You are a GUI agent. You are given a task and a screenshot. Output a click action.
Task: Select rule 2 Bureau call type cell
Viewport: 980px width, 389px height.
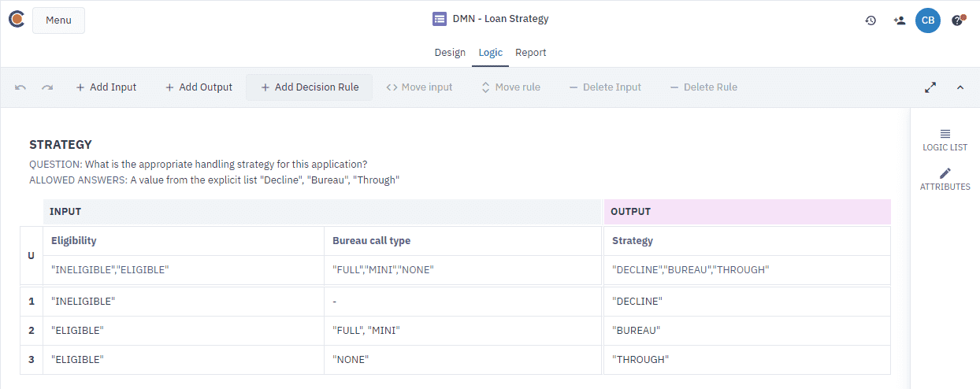pyautogui.click(x=462, y=331)
